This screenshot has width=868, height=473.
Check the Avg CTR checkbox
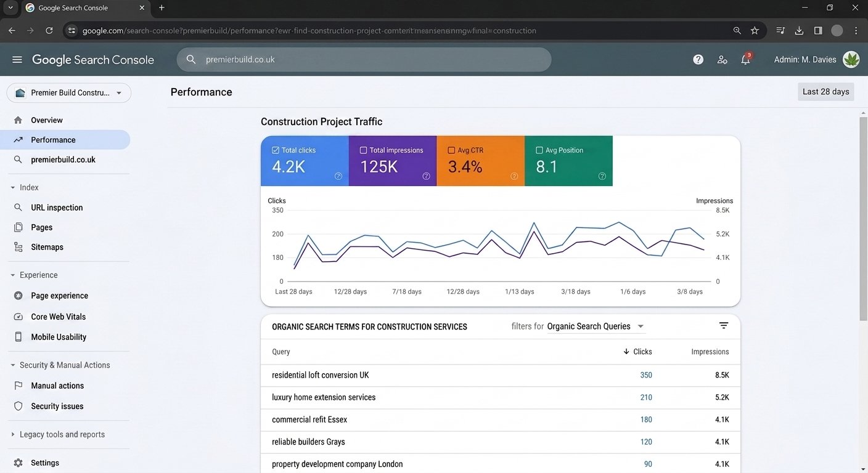point(451,150)
